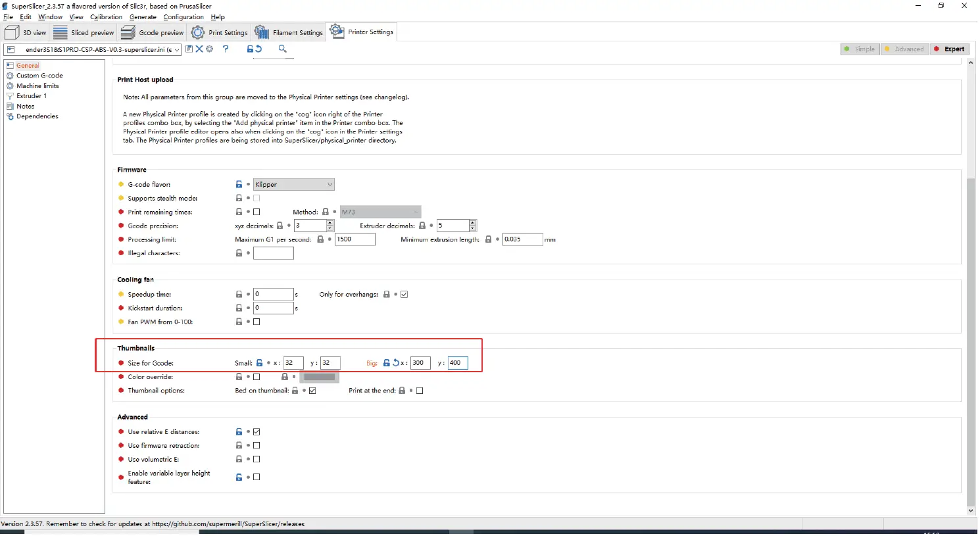
Task: Open the Calibration menu
Action: click(x=107, y=17)
